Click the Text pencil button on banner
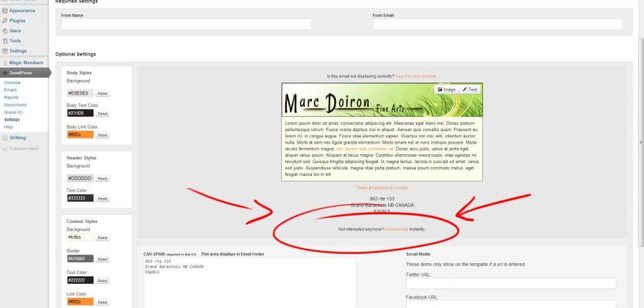The image size is (644, 308). [470, 89]
